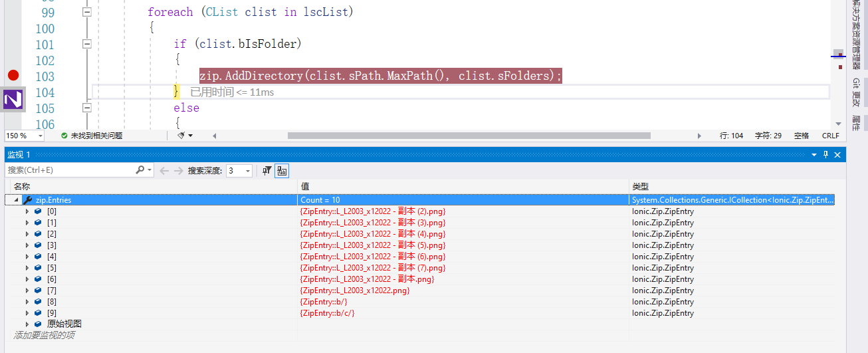Toggle the filter pin button in watch toolbar
The image size is (868, 353).
pyautogui.click(x=267, y=171)
